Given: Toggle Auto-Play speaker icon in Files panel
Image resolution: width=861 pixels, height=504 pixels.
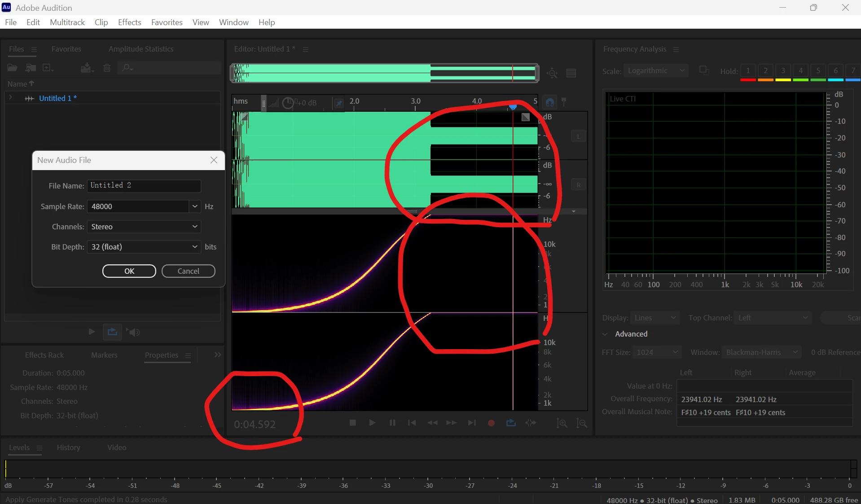Looking at the screenshot, I should click(x=133, y=332).
